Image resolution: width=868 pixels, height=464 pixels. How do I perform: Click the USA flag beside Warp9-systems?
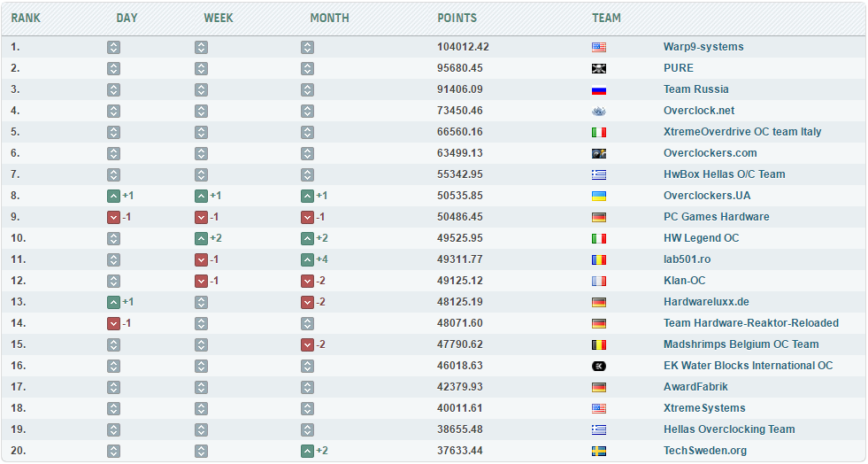click(x=599, y=47)
